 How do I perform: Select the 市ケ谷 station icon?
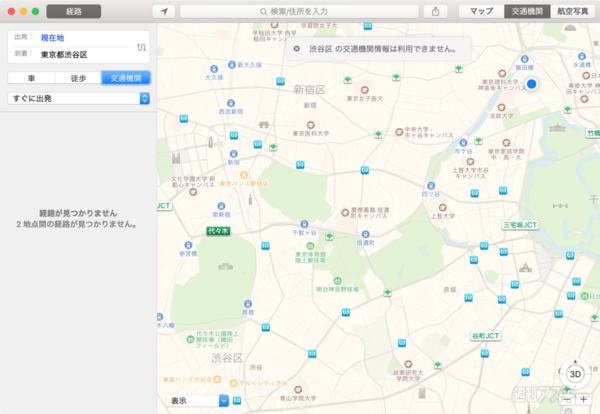click(463, 143)
